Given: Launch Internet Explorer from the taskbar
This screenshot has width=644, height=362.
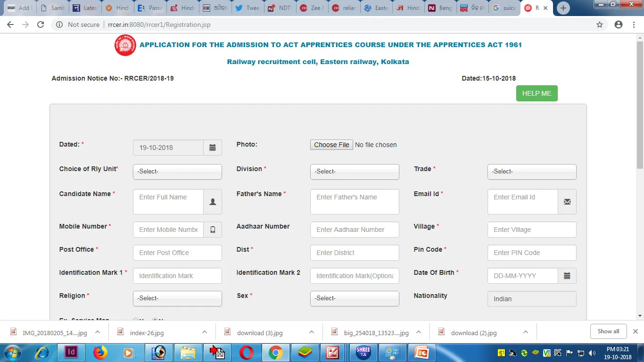Looking at the screenshot, I should (x=42, y=352).
